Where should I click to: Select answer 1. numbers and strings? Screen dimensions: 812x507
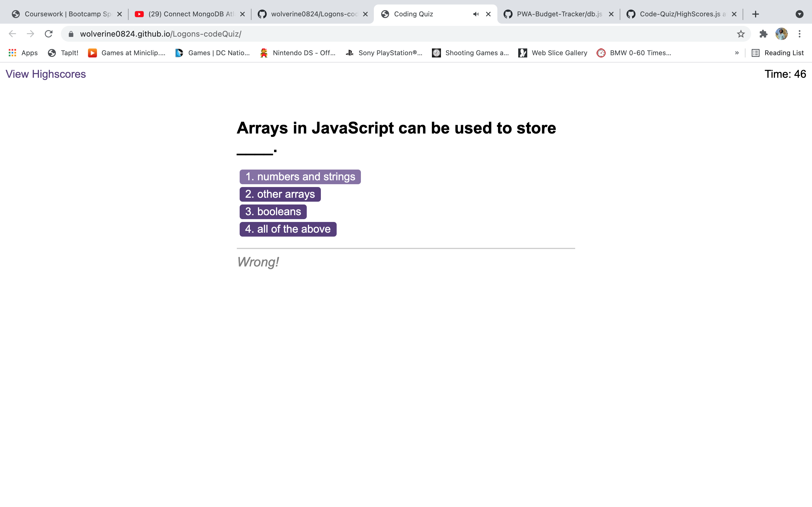pyautogui.click(x=300, y=177)
